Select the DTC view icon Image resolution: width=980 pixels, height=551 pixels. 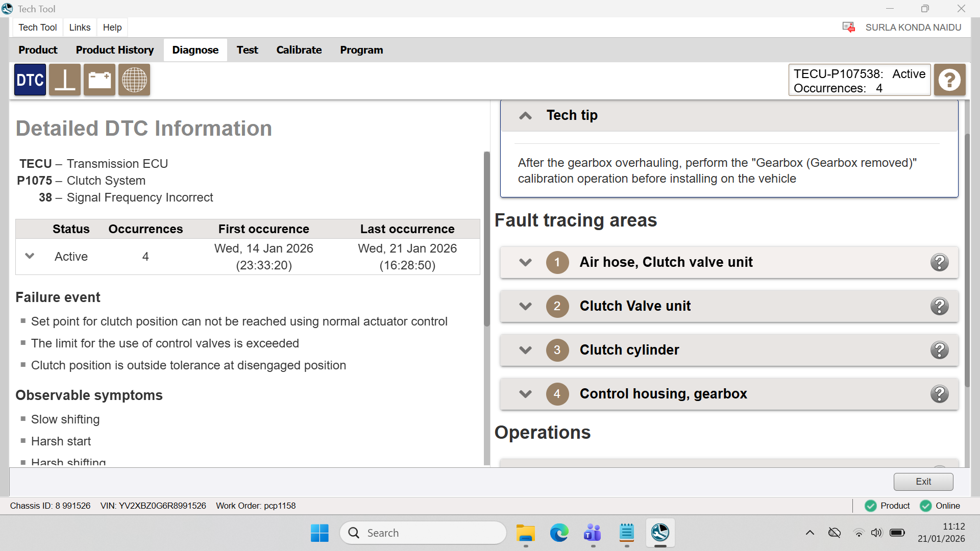pos(30,80)
